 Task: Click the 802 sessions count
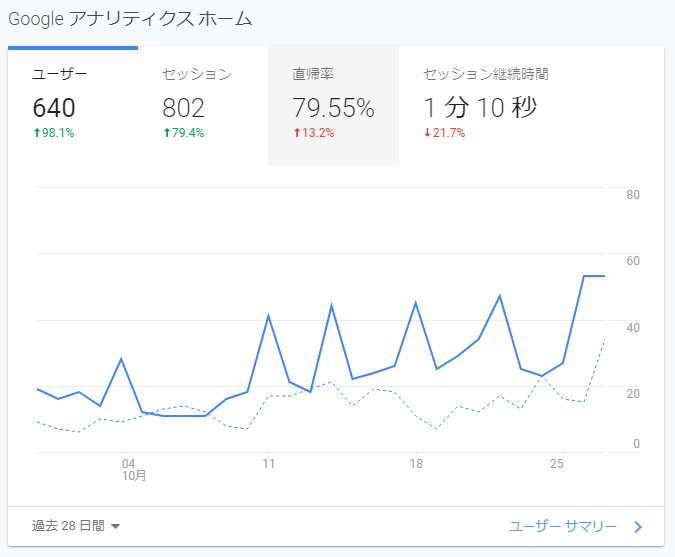click(183, 108)
